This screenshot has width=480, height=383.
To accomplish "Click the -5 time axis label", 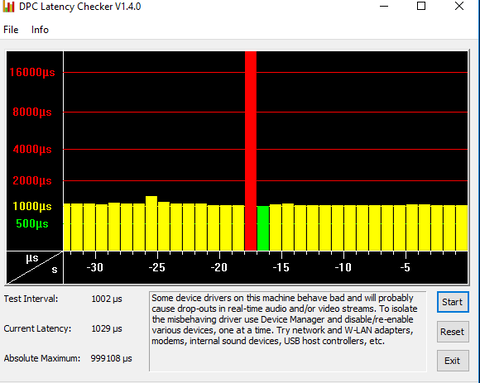I will pos(405,267).
